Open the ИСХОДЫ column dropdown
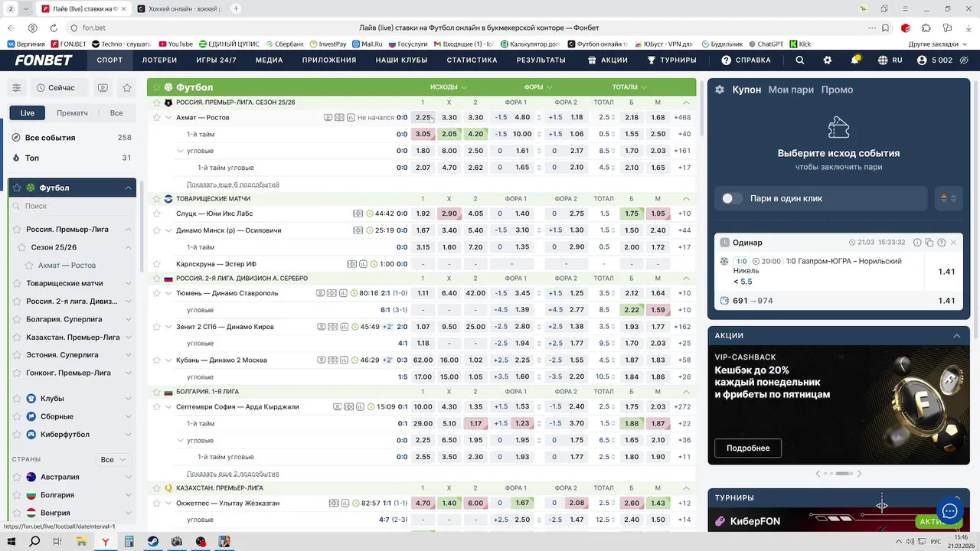This screenshot has height=551, width=980. (x=449, y=87)
